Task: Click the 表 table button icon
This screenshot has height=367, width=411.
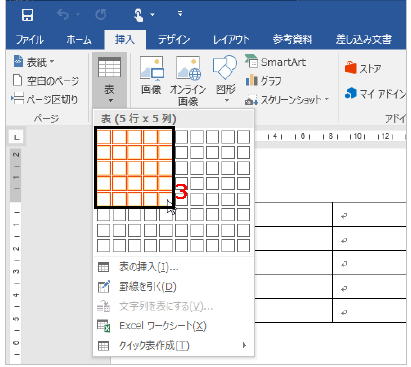Action: point(109,67)
